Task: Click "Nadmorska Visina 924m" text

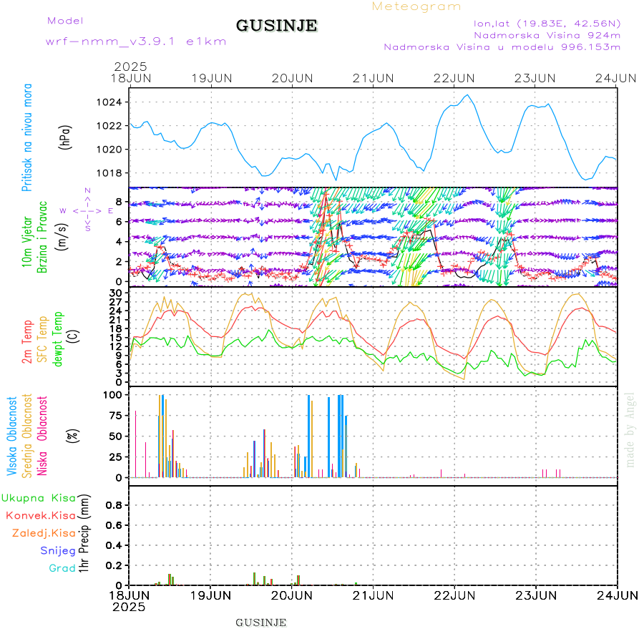Action: (x=547, y=35)
